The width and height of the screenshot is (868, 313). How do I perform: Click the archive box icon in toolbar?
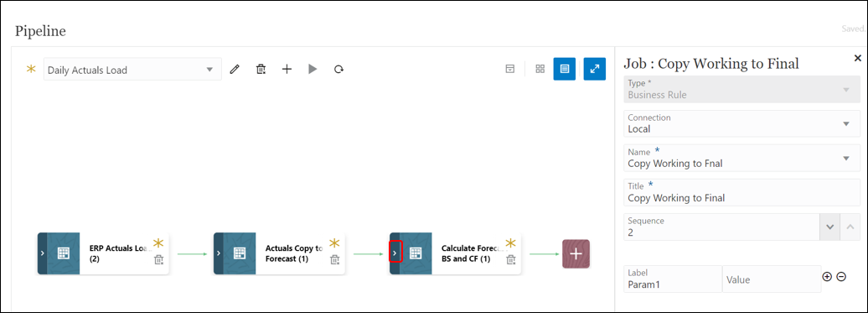(x=510, y=69)
